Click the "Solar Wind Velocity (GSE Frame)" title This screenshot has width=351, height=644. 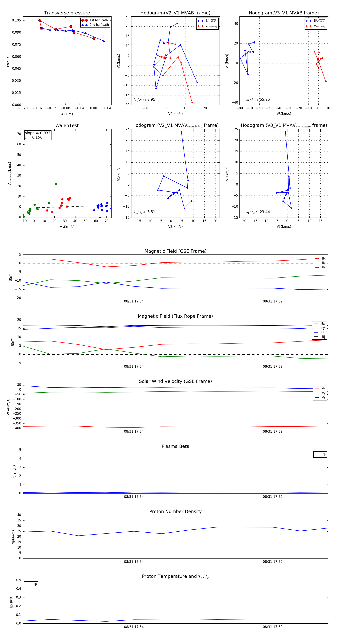coord(175,381)
